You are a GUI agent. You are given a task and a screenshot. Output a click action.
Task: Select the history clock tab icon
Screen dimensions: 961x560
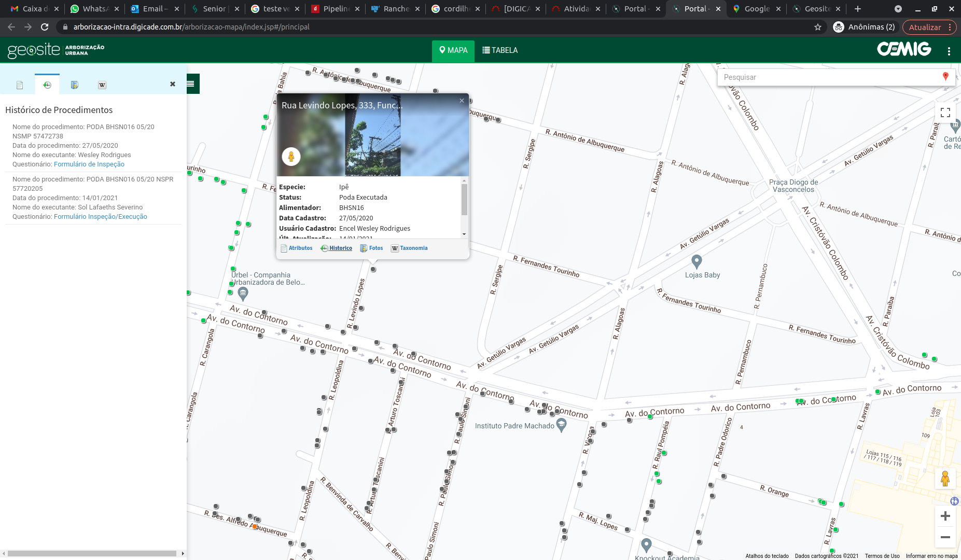tap(47, 85)
